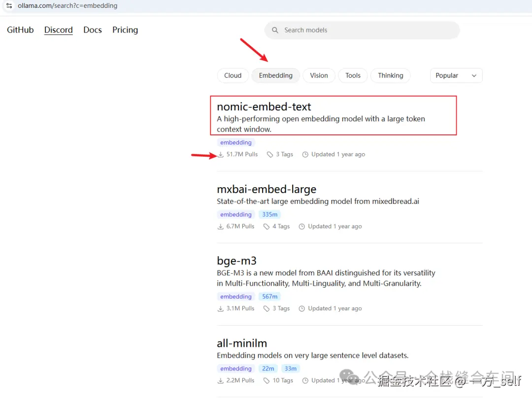Click the 567m size tag
The width and height of the screenshot is (532, 399).
270,297
